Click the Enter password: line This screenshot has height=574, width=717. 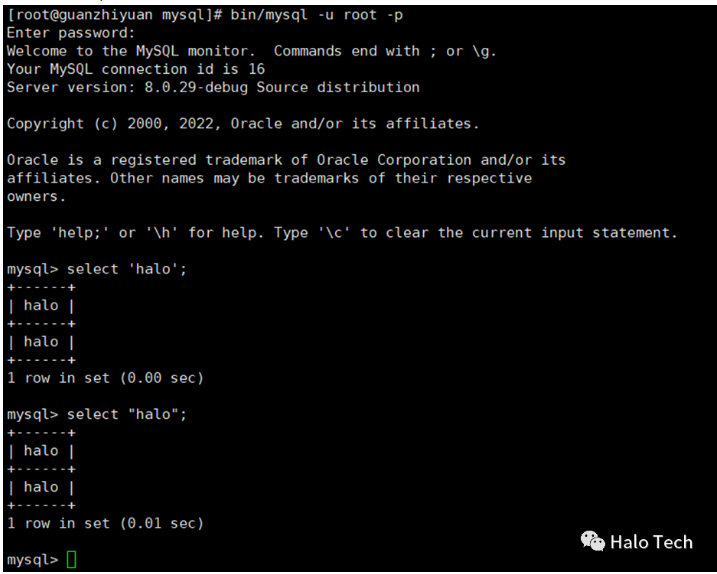click(x=71, y=33)
